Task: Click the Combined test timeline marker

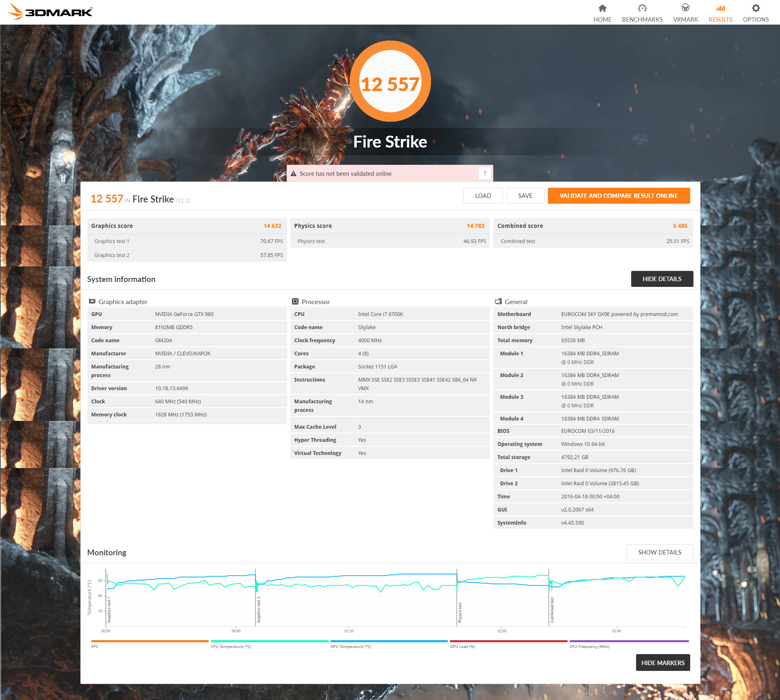Action: coord(552,610)
